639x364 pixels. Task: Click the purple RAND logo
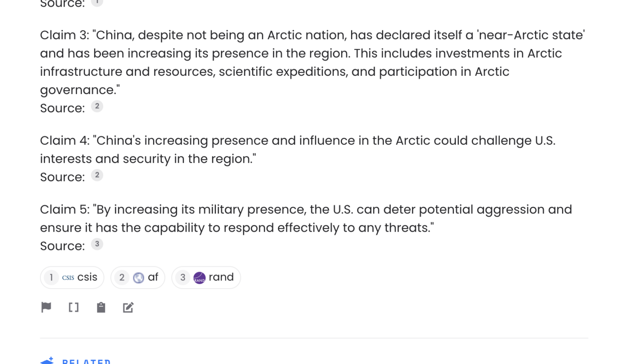[200, 277]
